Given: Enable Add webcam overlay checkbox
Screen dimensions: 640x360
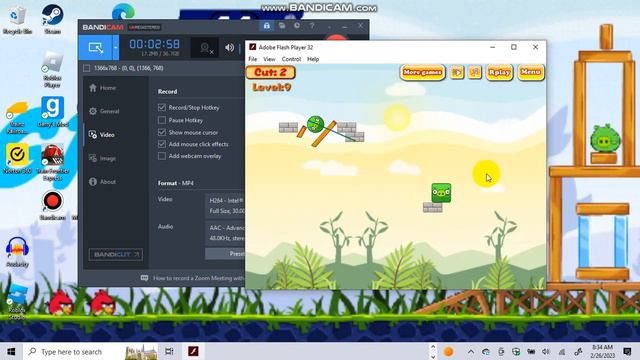Looking at the screenshot, I should pyautogui.click(x=162, y=156).
